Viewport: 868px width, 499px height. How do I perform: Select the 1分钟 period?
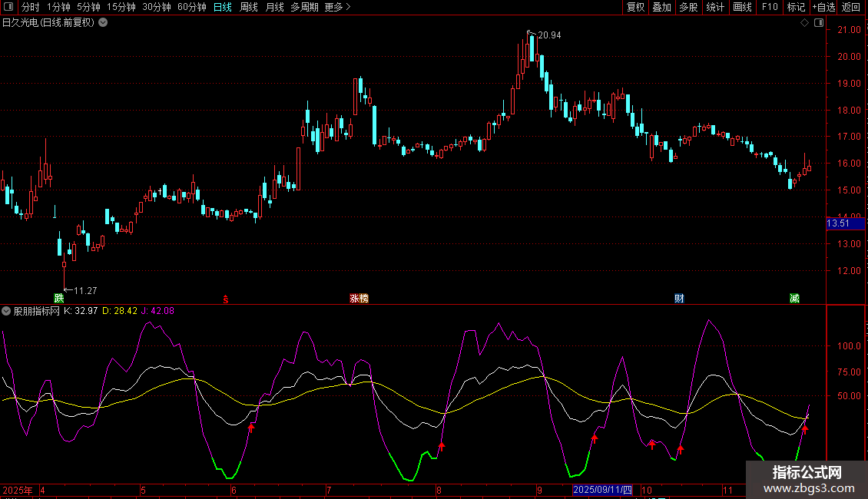(58, 7)
